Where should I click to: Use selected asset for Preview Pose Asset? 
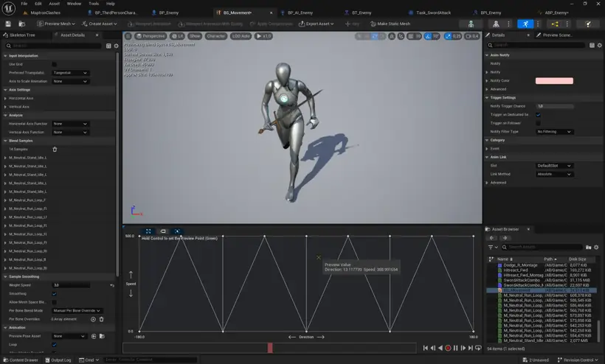tap(94, 336)
